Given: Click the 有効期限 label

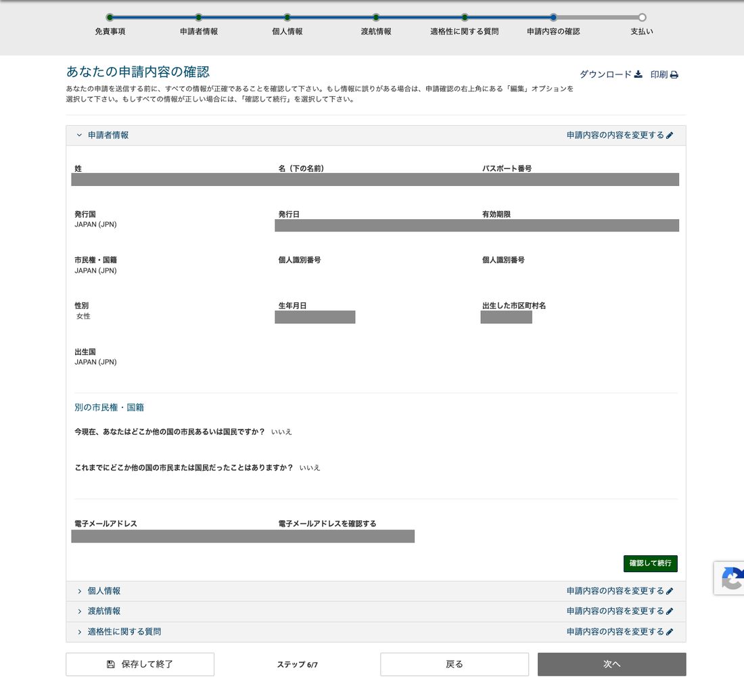Looking at the screenshot, I should pos(496,214).
